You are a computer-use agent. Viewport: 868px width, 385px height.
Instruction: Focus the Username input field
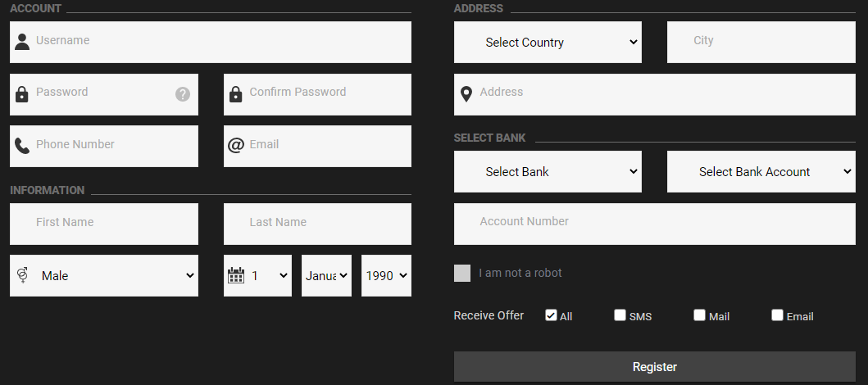coord(211,42)
